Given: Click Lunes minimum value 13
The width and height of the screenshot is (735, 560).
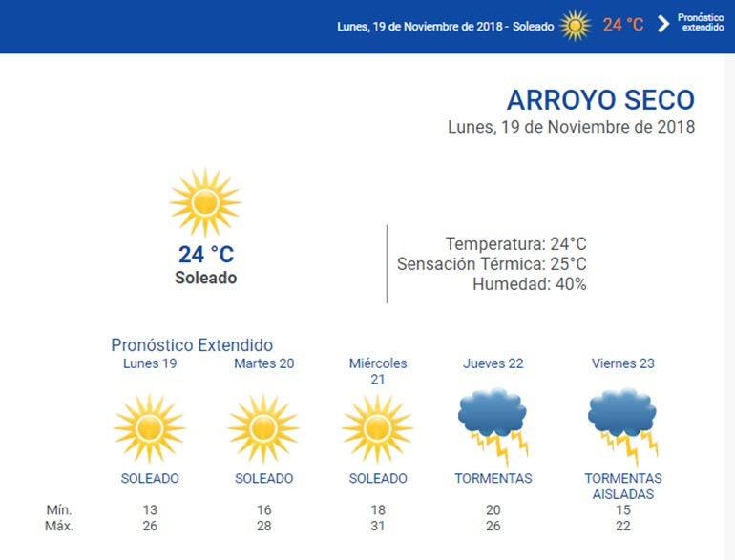Looking at the screenshot, I should (x=150, y=509).
